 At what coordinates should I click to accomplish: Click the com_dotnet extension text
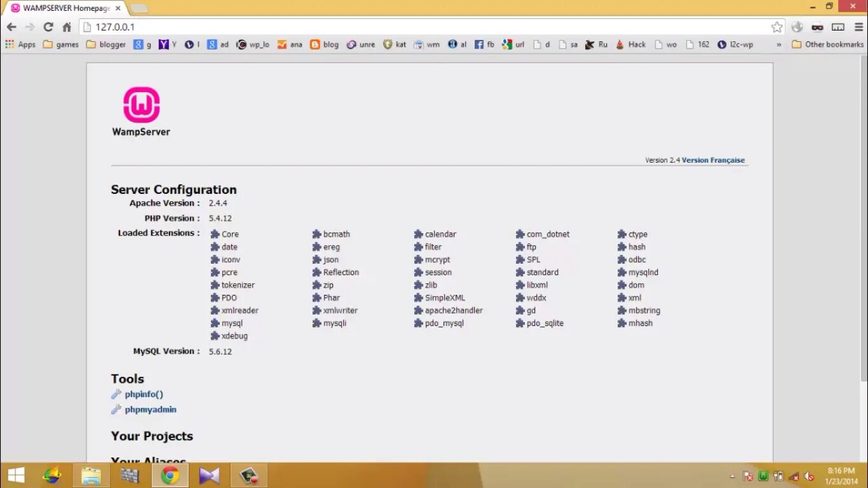click(x=548, y=234)
